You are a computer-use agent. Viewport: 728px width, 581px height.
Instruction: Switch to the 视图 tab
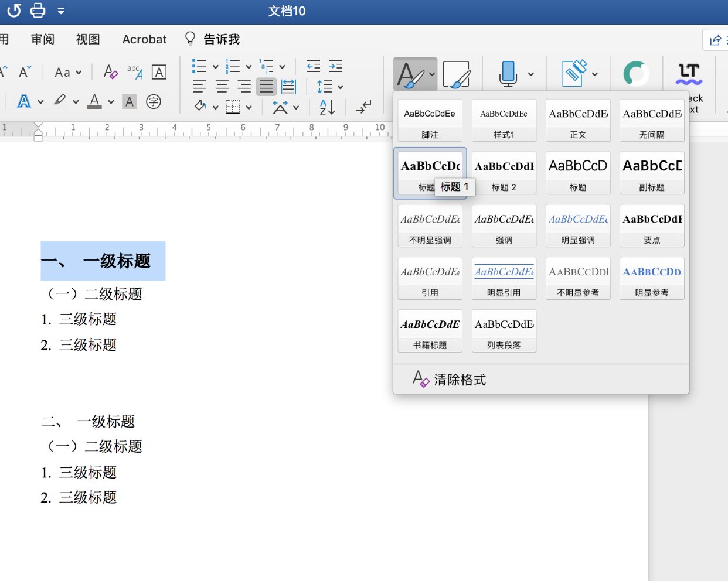point(88,39)
